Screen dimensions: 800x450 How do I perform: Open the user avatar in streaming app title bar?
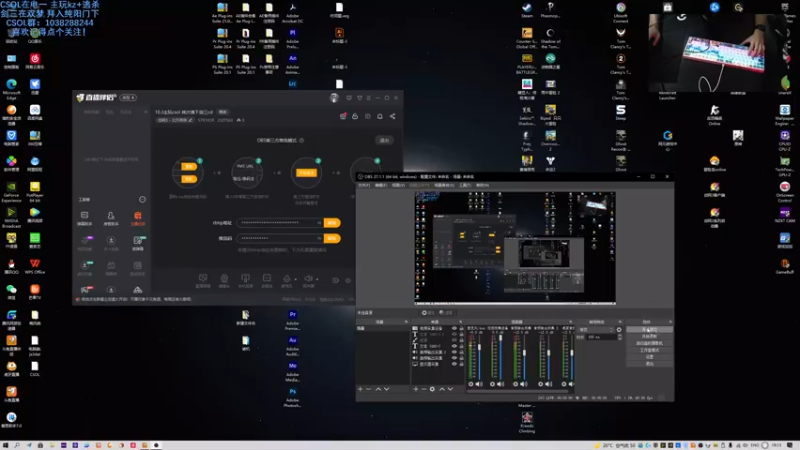[x=334, y=97]
